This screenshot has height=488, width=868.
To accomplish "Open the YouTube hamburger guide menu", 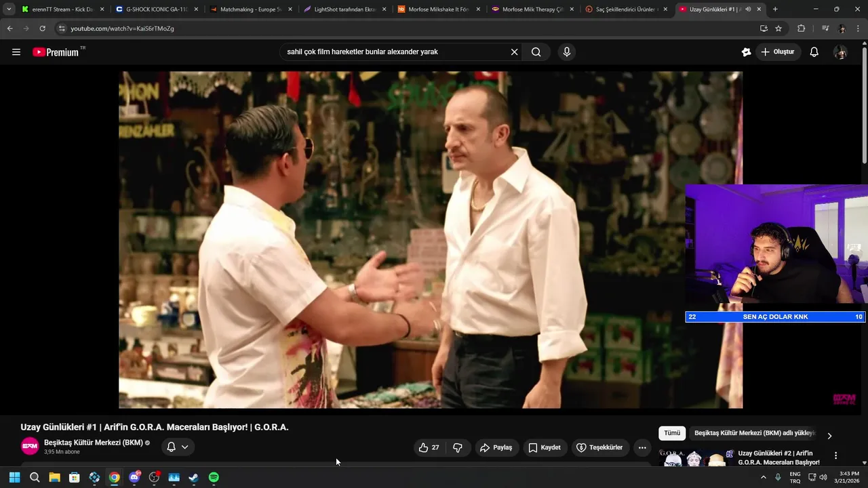I will pyautogui.click(x=16, y=52).
